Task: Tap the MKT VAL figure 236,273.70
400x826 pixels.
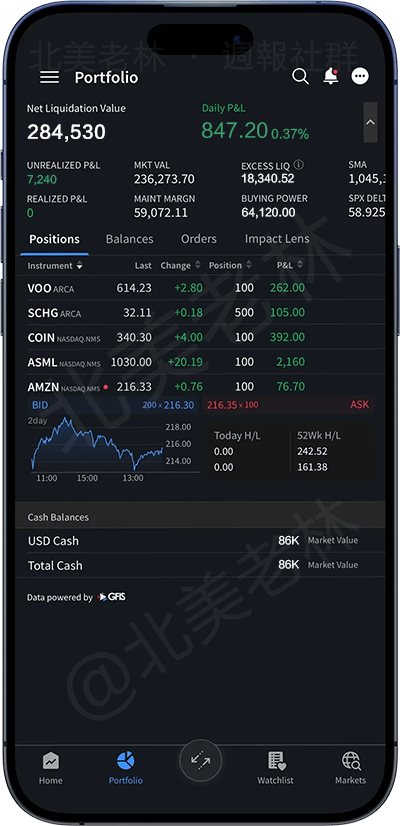Action: 164,180
